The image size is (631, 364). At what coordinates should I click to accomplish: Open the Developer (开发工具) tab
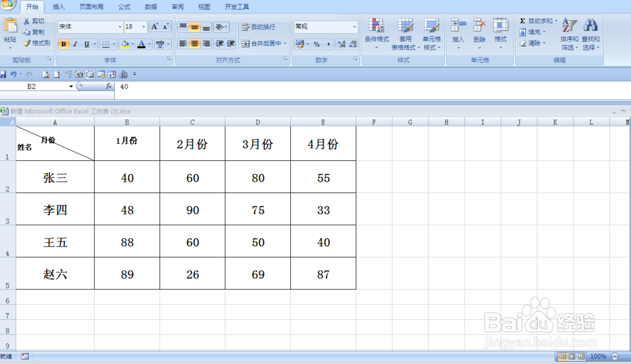[237, 7]
